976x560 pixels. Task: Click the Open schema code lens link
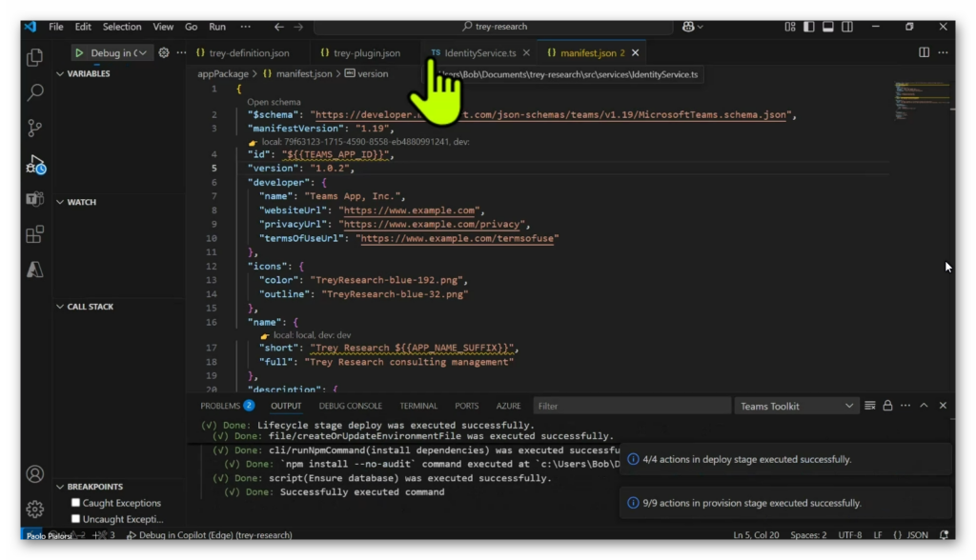pos(274,101)
